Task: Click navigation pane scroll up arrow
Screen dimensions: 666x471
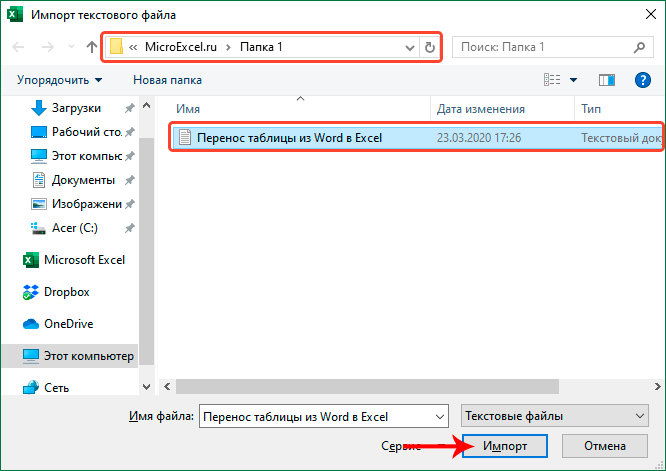Action: tap(147, 105)
